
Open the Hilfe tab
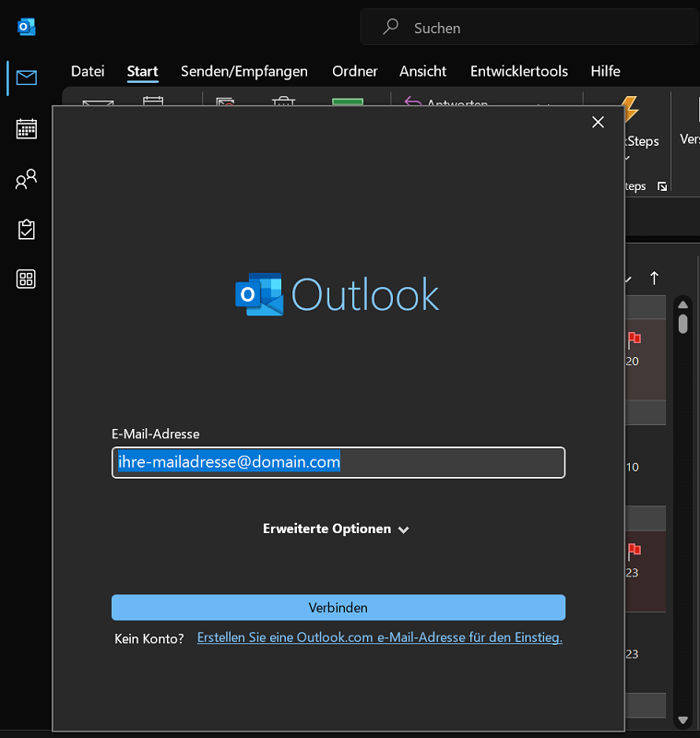click(x=605, y=71)
